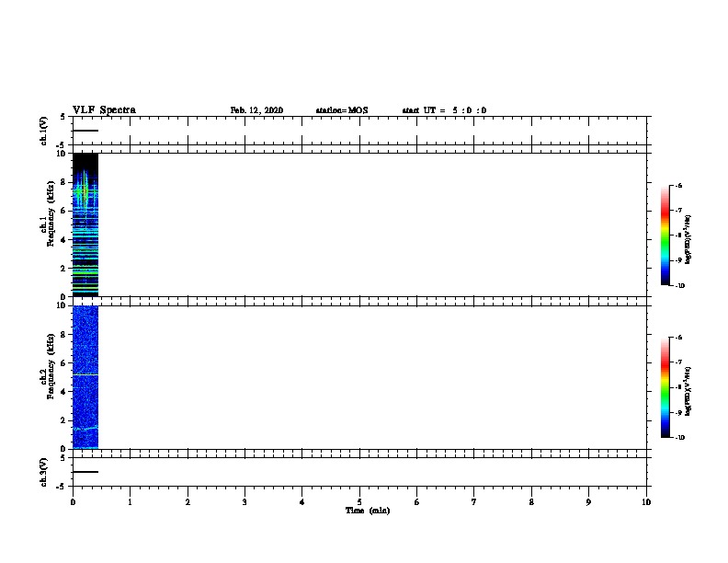Click time axis tick label "5"
Image resolution: width=728 pixels, height=563 pixels.
point(359,501)
